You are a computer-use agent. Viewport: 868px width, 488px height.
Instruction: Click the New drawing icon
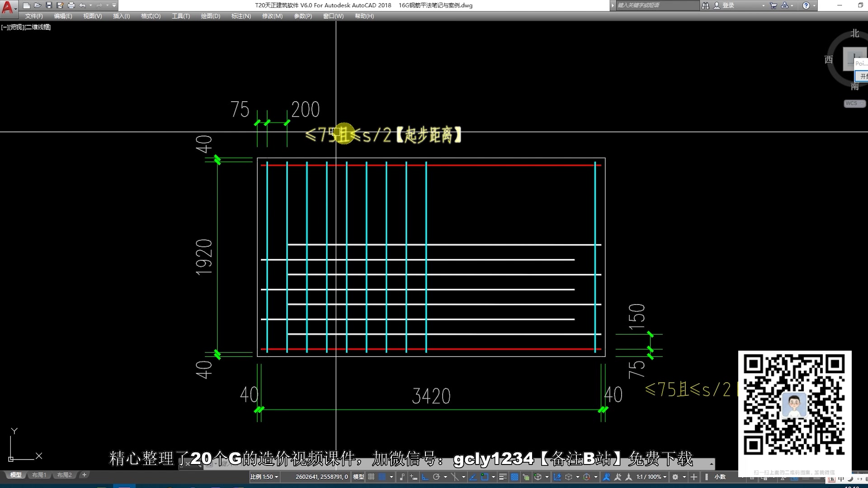[x=27, y=5]
